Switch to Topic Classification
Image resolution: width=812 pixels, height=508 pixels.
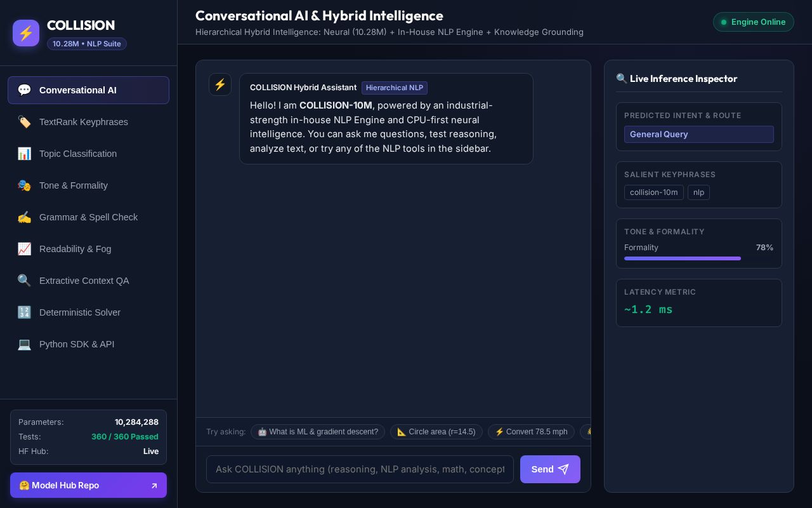(88, 154)
